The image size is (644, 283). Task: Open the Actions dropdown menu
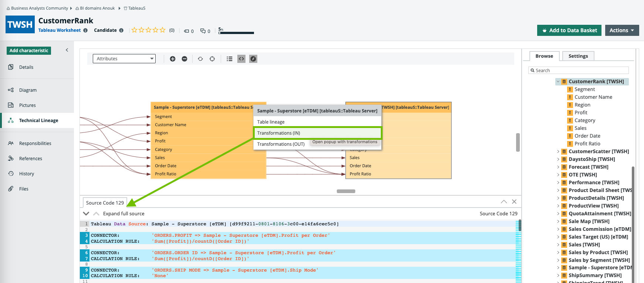(x=622, y=30)
